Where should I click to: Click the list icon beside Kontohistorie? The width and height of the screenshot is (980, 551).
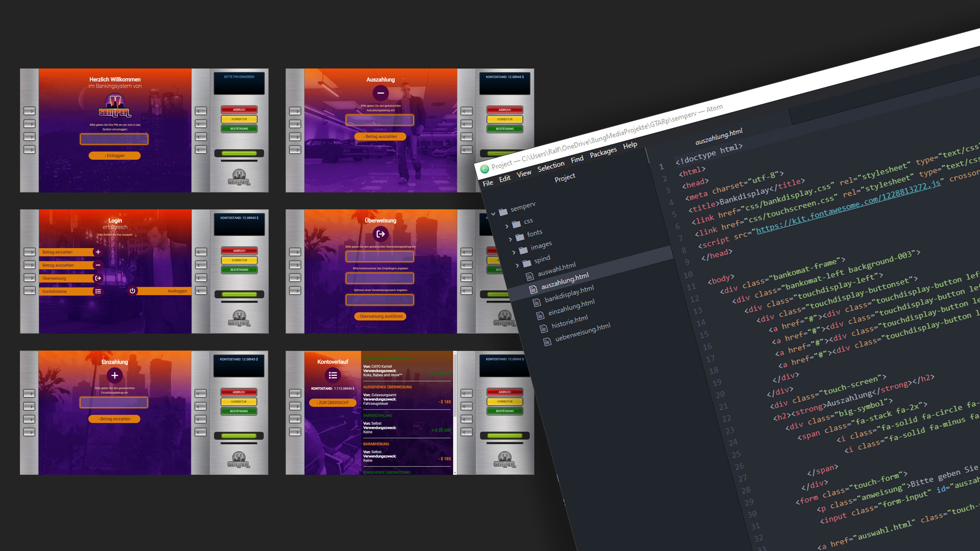coord(98,291)
